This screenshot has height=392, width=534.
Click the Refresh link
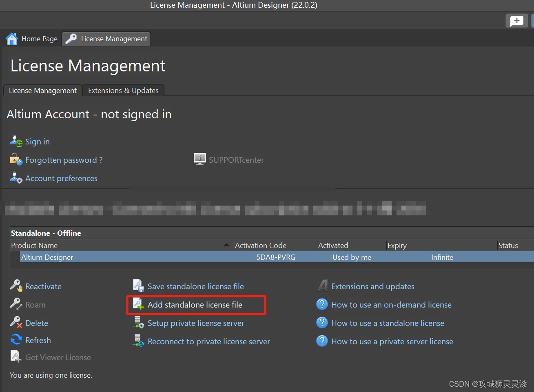pyautogui.click(x=38, y=340)
